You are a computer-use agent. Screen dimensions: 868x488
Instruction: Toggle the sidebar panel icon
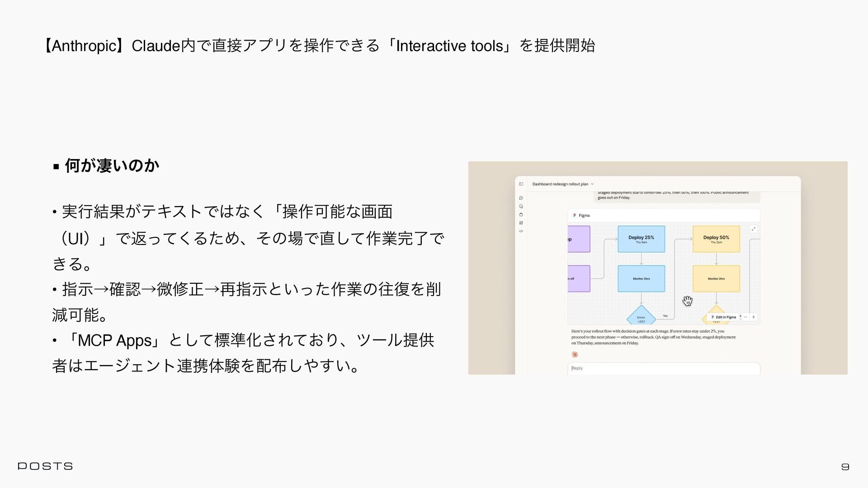tap(521, 184)
